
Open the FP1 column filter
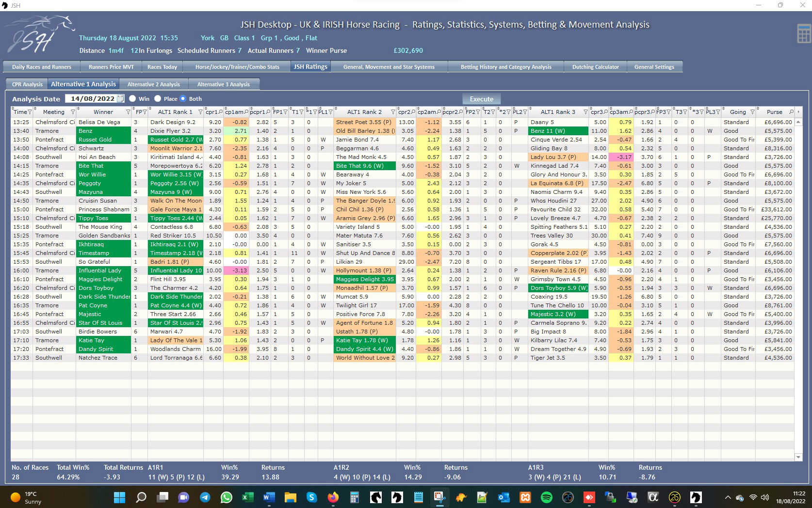(x=286, y=112)
